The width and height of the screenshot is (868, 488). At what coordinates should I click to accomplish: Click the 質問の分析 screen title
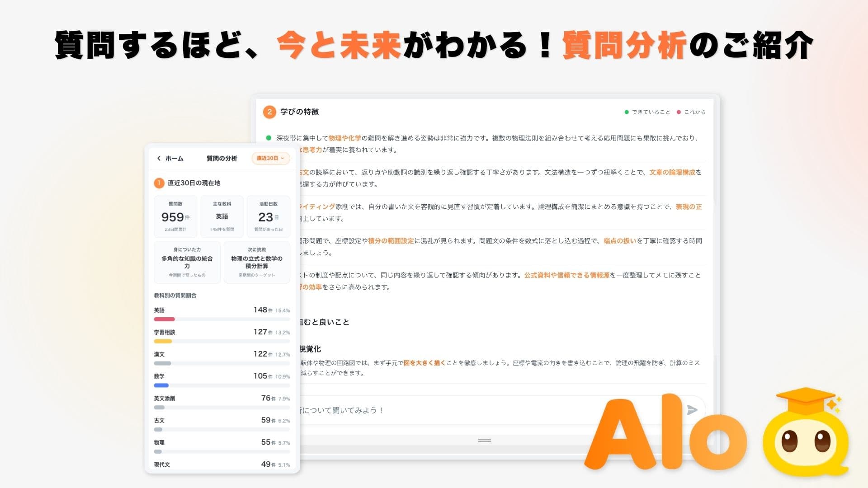222,158
